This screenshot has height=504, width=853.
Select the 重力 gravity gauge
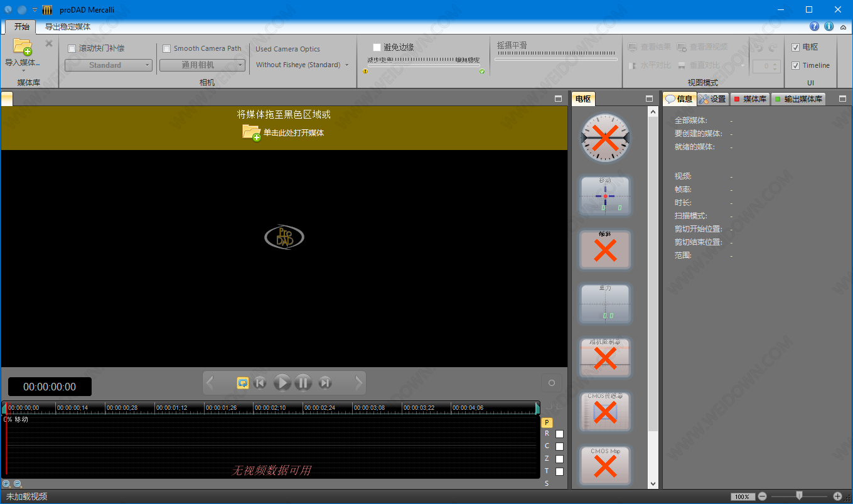click(605, 304)
